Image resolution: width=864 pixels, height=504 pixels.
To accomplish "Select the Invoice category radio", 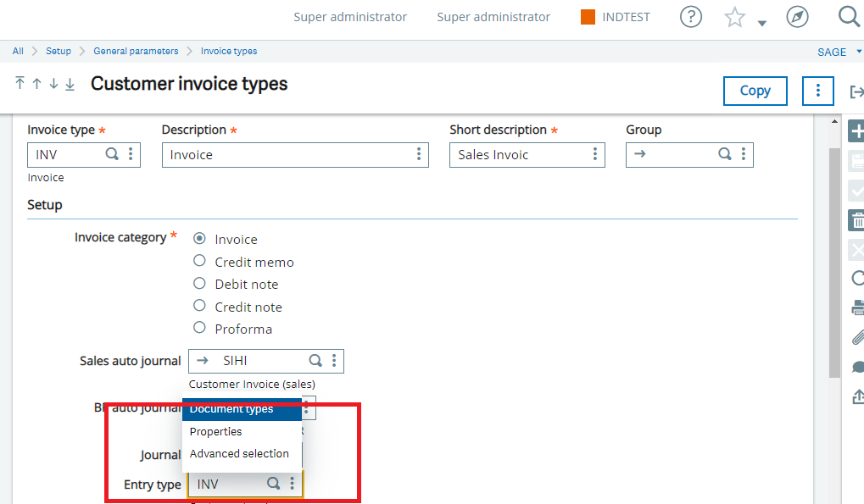I will coord(199,238).
